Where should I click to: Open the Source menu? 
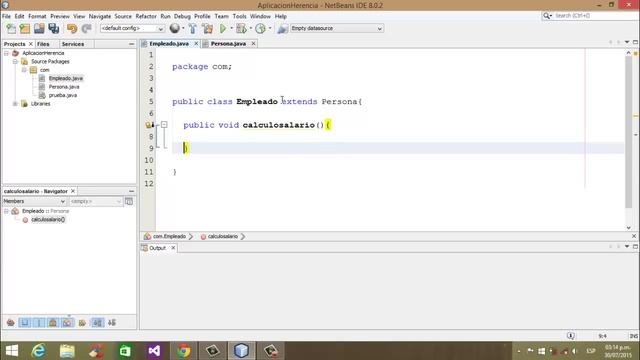coord(123,16)
